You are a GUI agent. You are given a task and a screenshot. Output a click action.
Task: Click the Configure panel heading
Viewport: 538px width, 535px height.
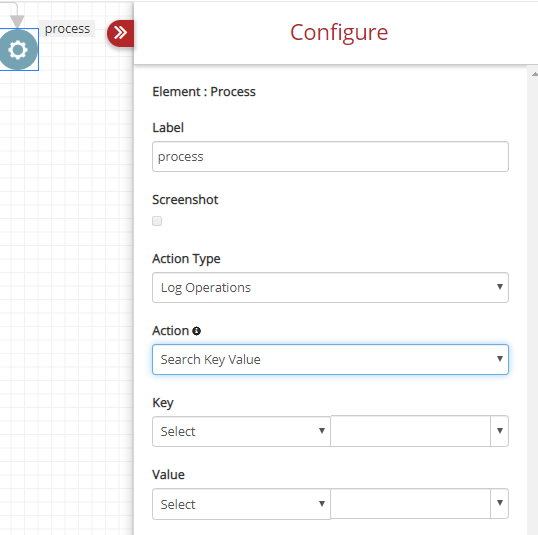tap(339, 33)
